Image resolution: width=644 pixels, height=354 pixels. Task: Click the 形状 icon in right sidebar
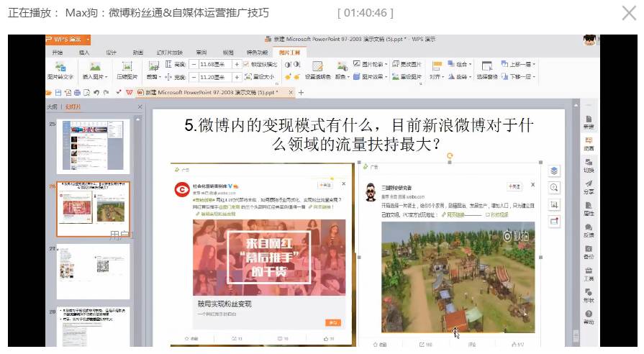(589, 296)
